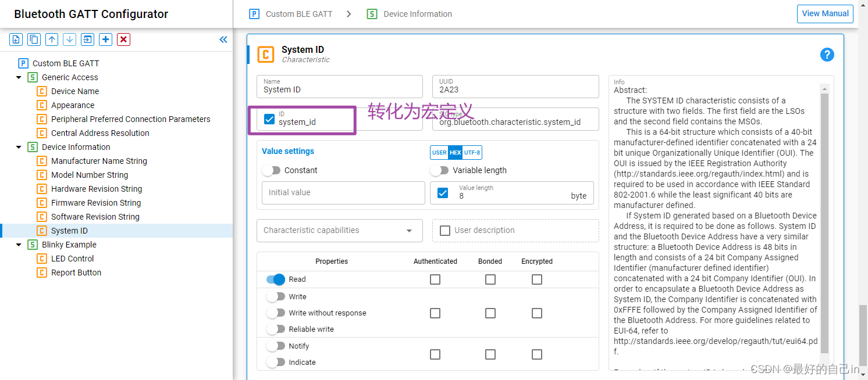This screenshot has height=380, width=868.
Task: Collapse the sidebar with double chevron
Action: coord(223,40)
